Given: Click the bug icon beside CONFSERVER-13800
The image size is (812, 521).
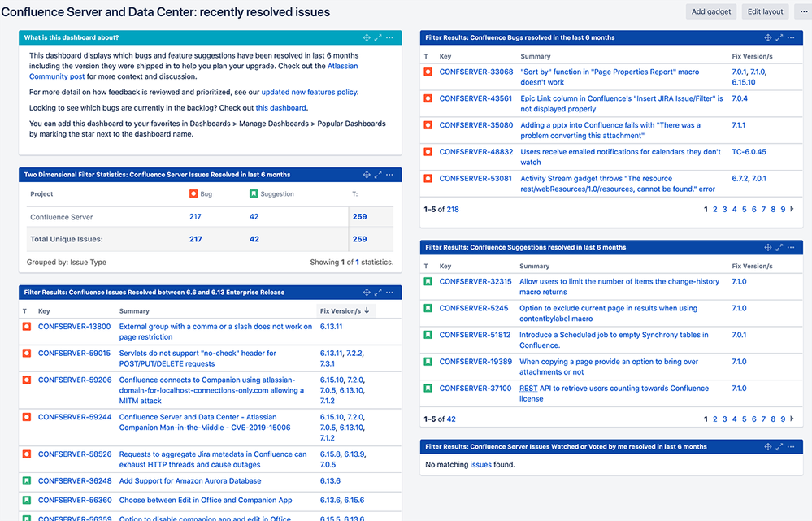Looking at the screenshot, I should pos(26,327).
